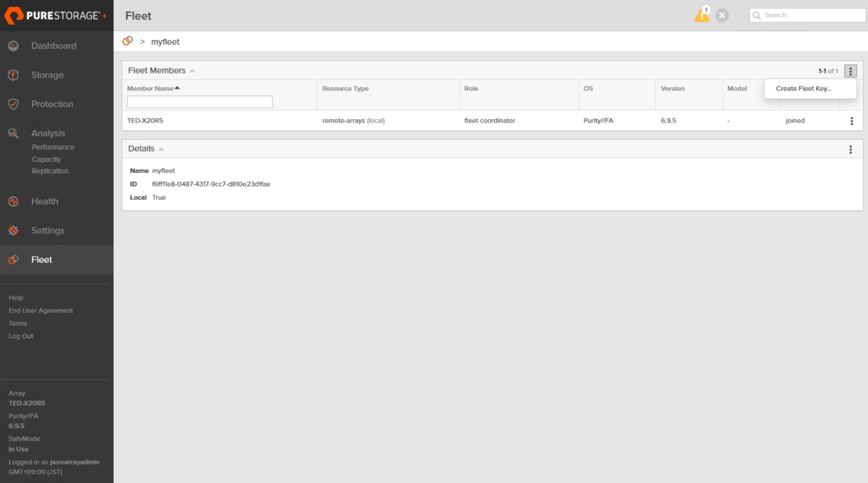Click the Local value True

(159, 197)
